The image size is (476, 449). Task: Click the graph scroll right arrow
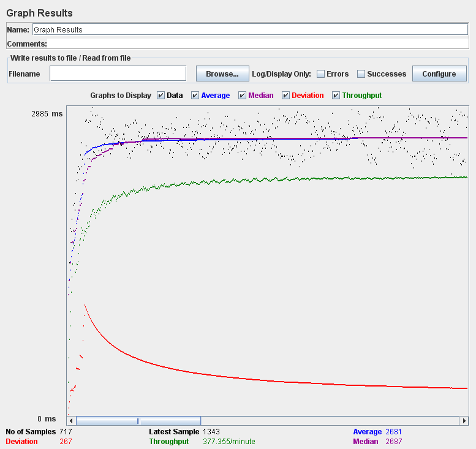[464, 421]
